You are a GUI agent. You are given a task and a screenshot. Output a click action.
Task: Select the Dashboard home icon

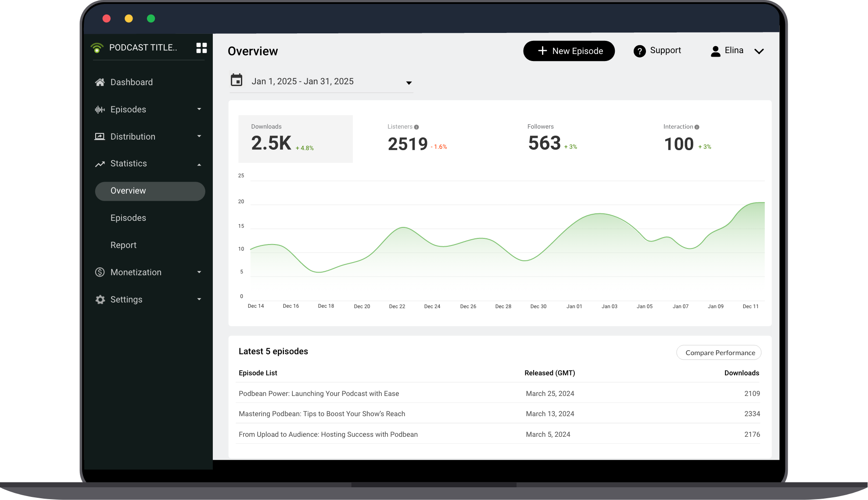(100, 82)
